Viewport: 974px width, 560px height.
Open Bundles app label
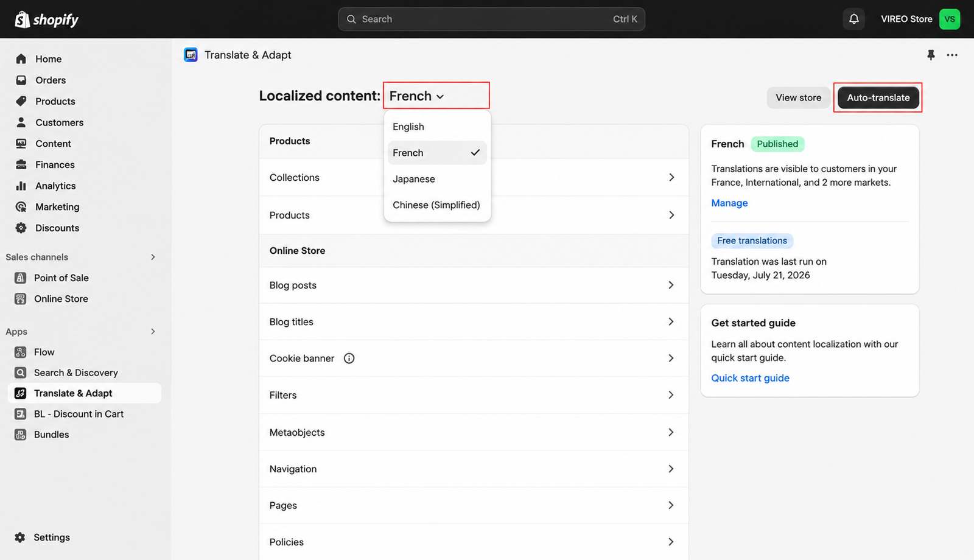click(52, 435)
